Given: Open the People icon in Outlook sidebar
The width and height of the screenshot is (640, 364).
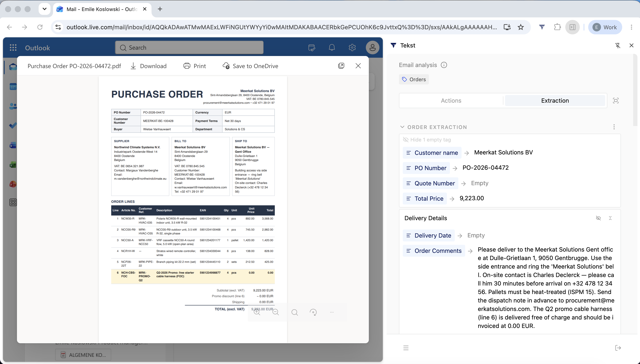Looking at the screenshot, I should tap(13, 106).
